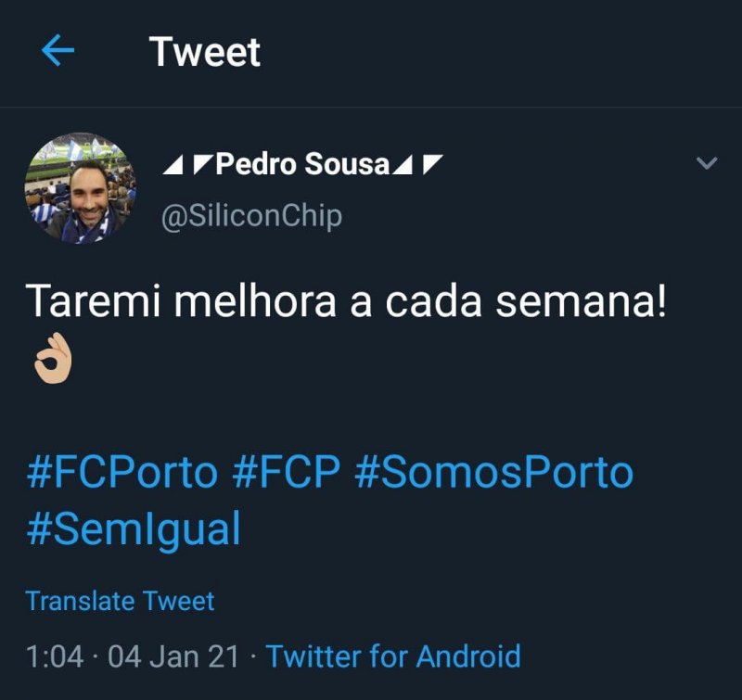Open the tweet options chevron menu
The height and width of the screenshot is (700, 742).
(x=707, y=164)
